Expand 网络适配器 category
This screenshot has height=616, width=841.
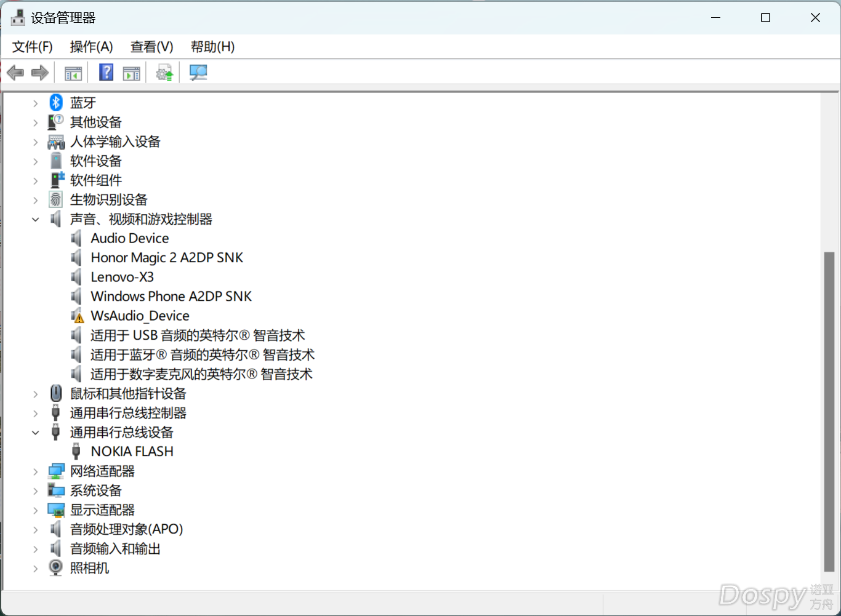pos(36,471)
